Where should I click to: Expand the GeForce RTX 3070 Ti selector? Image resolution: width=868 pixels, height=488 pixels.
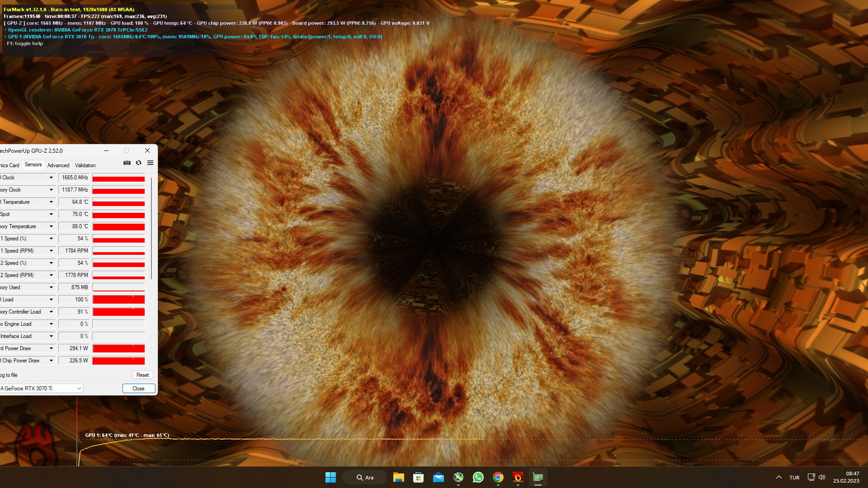pyautogui.click(x=79, y=389)
